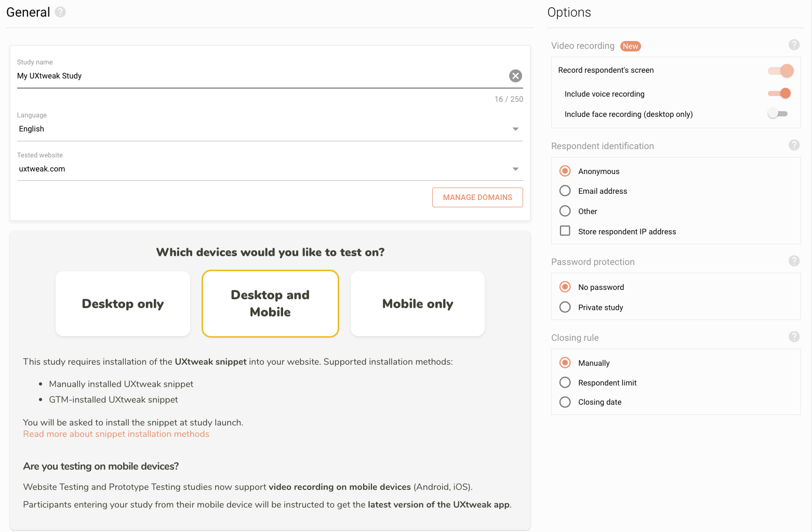Select Respondent limit closing rule
Viewport: 812px width, 532px height.
[565, 383]
